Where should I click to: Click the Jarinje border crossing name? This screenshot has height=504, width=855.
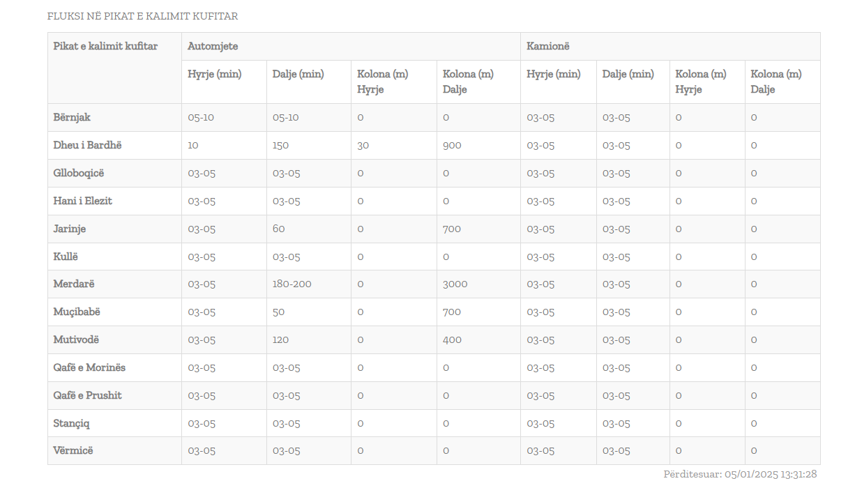click(70, 229)
